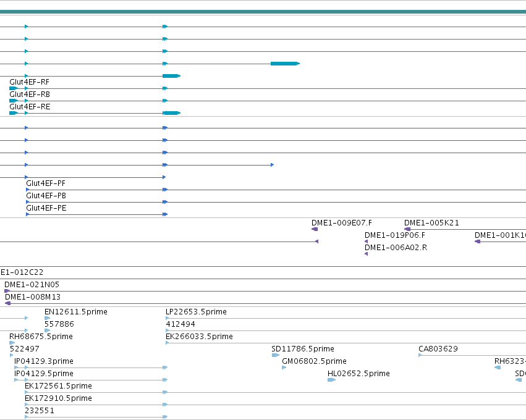Select the EK172561.5prime EST label

(58, 386)
